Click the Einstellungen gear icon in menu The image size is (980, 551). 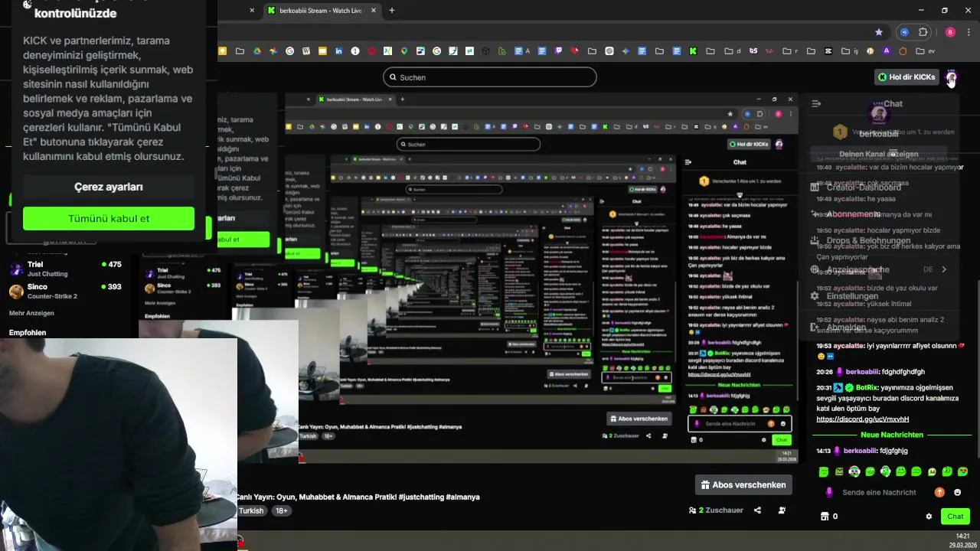[815, 296]
